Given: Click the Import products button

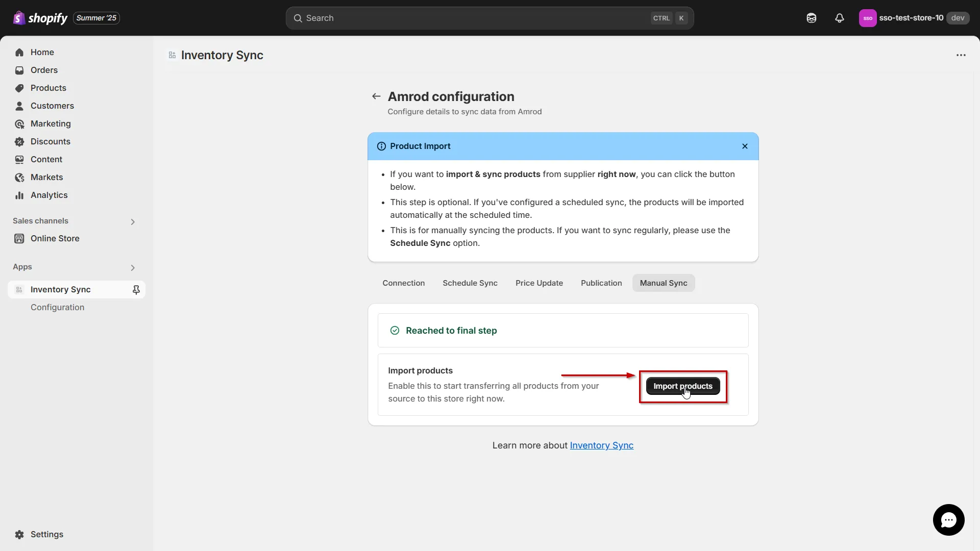Looking at the screenshot, I should click(683, 386).
